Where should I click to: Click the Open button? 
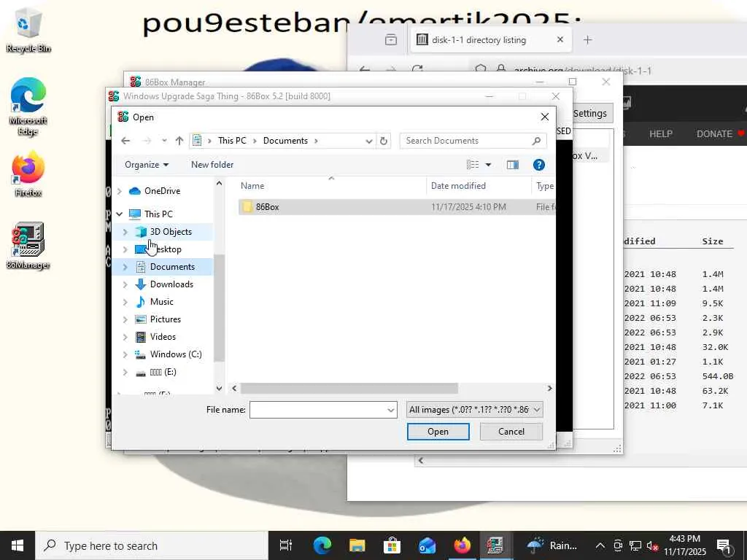click(438, 432)
